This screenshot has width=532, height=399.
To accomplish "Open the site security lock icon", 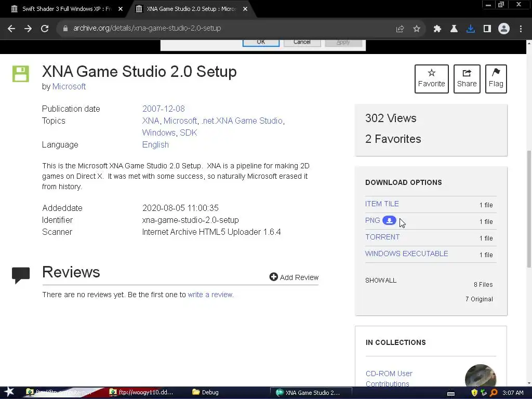I will coord(65,29).
